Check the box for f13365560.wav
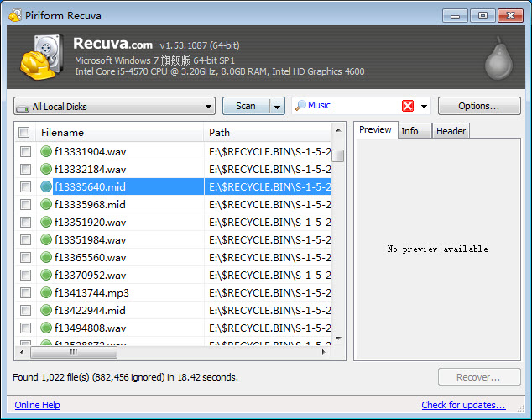Screen dimensions: 532x420 25,257
